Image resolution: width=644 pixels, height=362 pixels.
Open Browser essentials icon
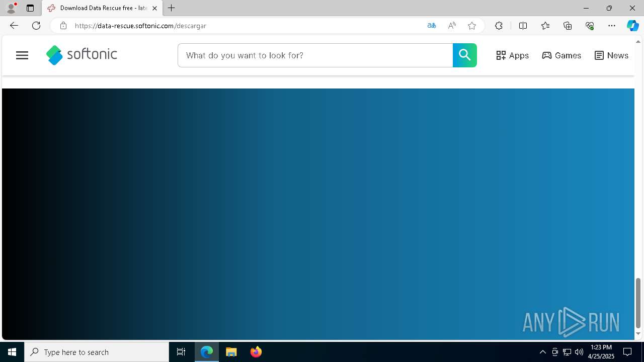(x=590, y=26)
